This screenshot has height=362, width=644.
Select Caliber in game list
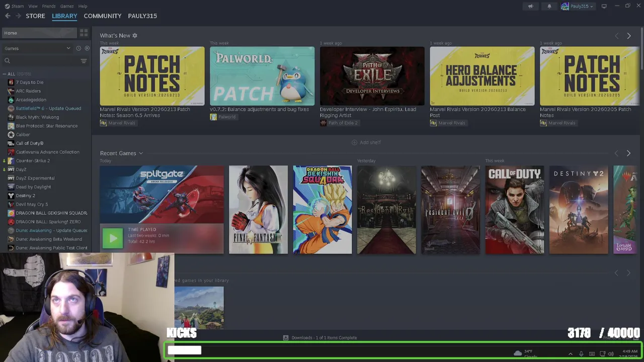[23, 134]
